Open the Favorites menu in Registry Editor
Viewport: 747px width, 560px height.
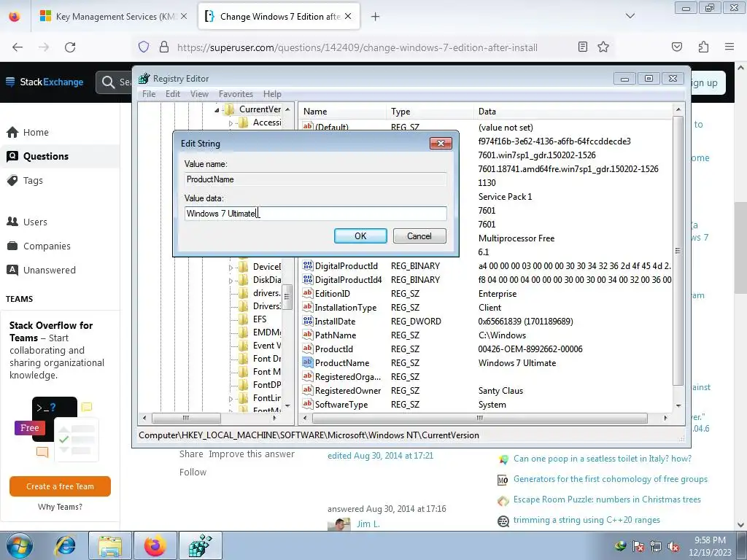(236, 94)
